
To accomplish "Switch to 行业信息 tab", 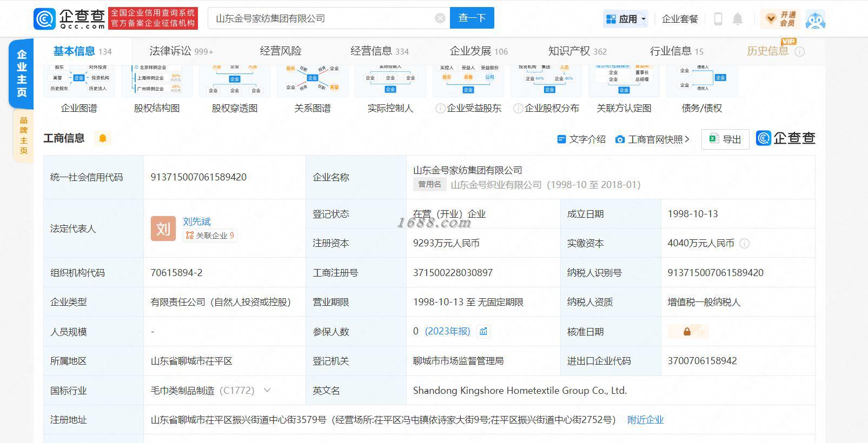I will click(677, 51).
